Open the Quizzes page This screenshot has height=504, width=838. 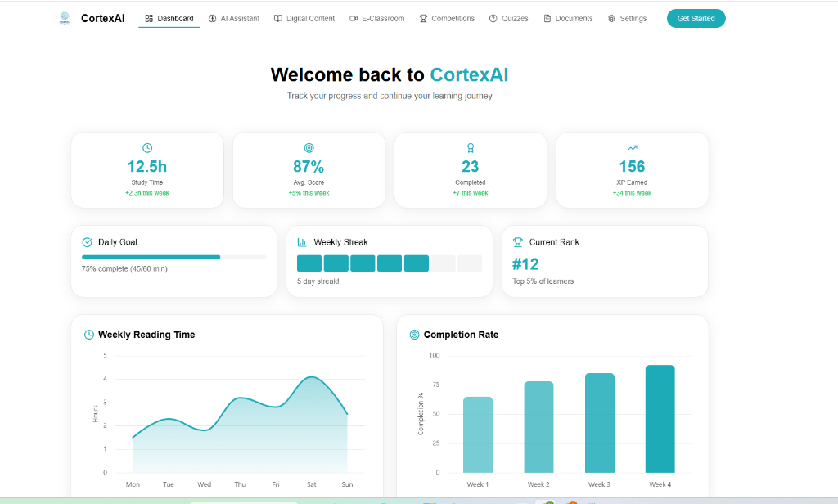pos(509,18)
